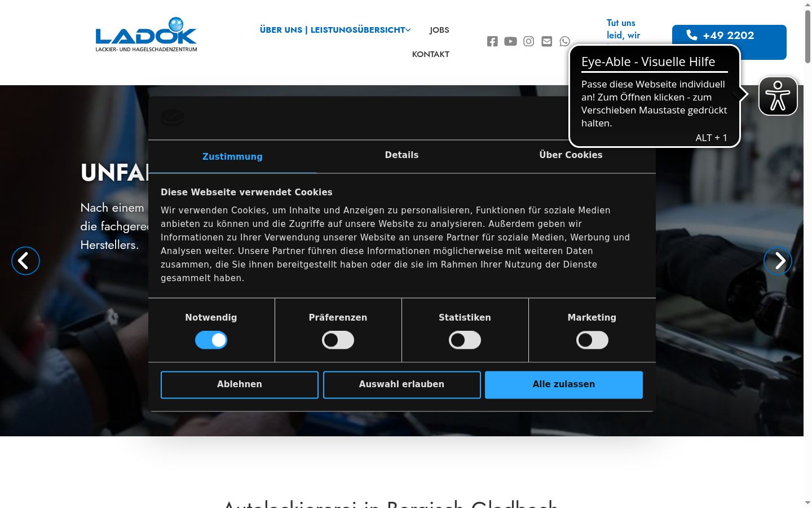The image size is (812, 508).
Task: Click the 'Präferenzen' label
Action: click(338, 318)
